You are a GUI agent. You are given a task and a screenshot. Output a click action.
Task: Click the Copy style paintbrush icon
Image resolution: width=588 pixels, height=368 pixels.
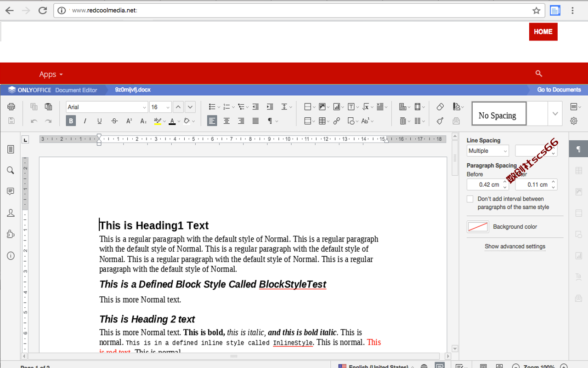tap(440, 121)
